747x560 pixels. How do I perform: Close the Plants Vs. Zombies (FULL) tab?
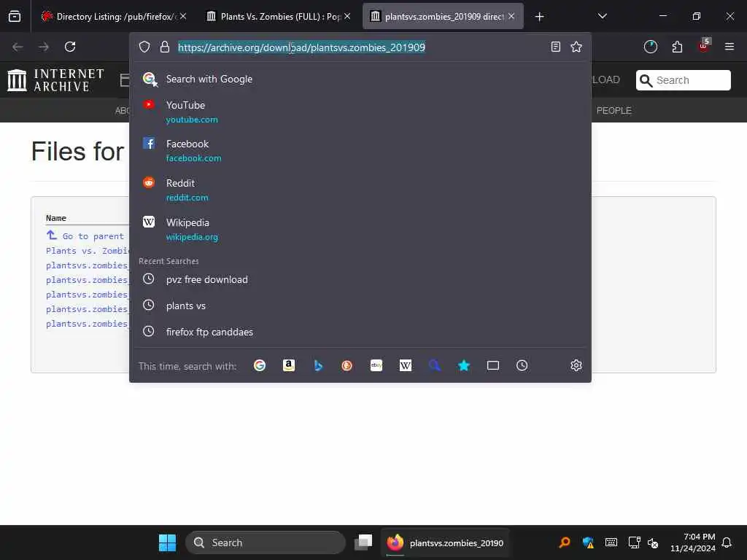point(347,16)
